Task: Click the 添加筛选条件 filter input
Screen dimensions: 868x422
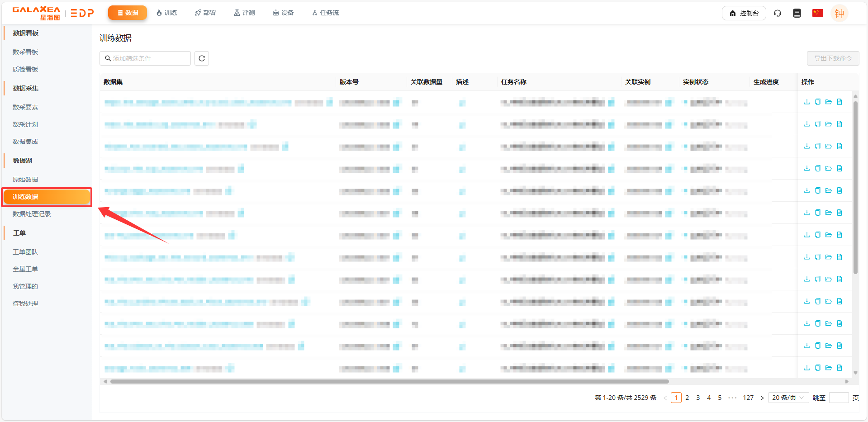Action: [145, 58]
